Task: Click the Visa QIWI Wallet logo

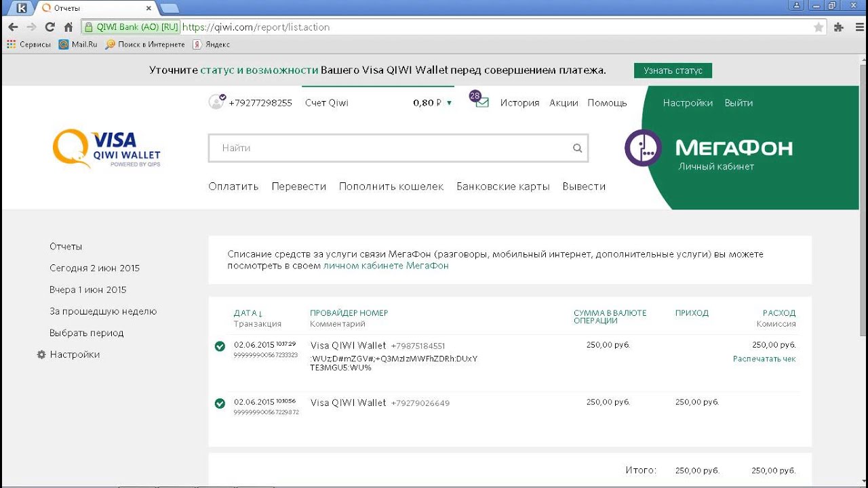Action: pos(106,148)
